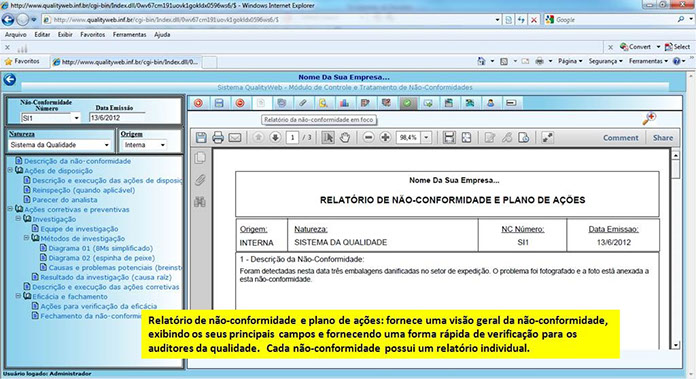Screen dimensions: 696x379
Task: Open the zoom percentage dropdown
Action: [426, 138]
